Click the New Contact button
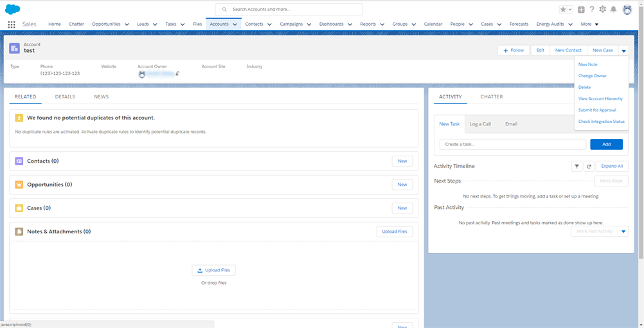Viewport: 644px width, 328px height. tap(568, 51)
